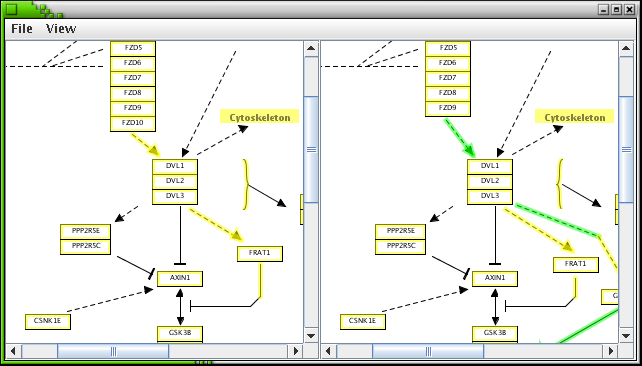Click right pane vertical scroll down arrow
Viewport: 642px width, 366px height.
[626, 336]
